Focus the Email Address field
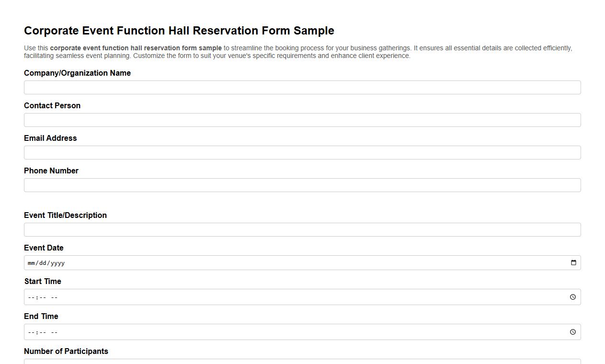This screenshot has height=364, width=605. click(x=302, y=152)
